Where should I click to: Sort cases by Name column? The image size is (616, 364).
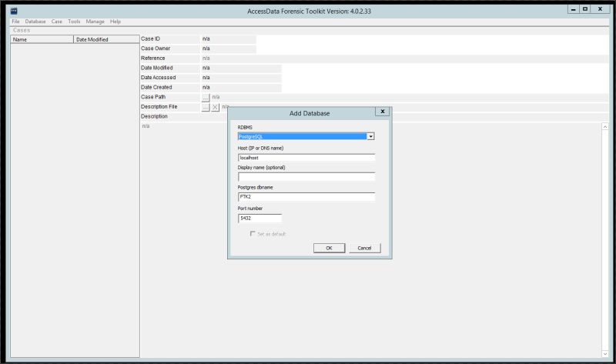point(42,39)
